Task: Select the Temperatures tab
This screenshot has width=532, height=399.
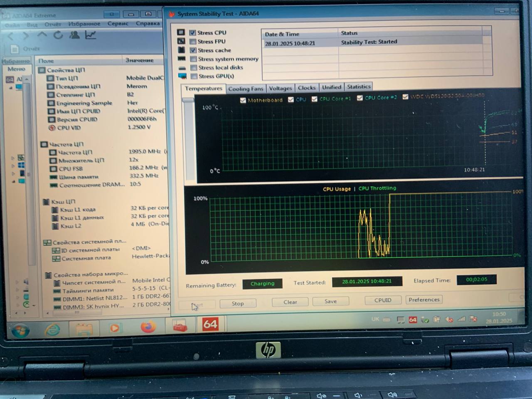Action: tap(204, 89)
